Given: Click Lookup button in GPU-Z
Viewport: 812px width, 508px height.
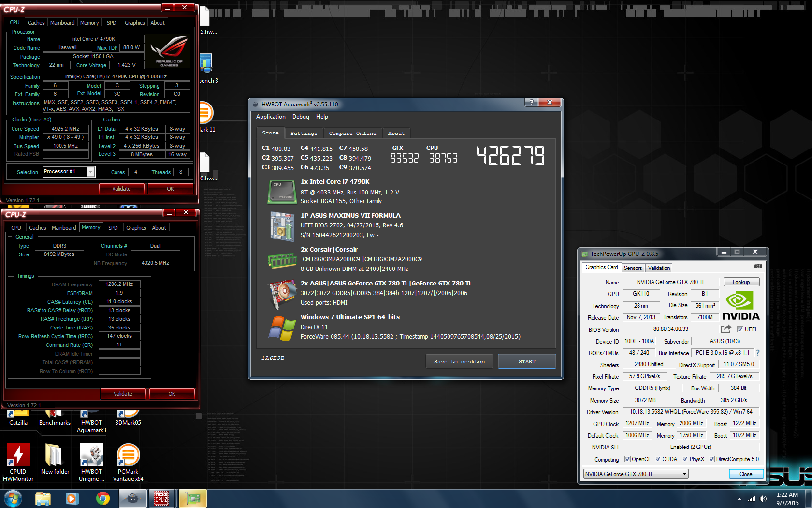Looking at the screenshot, I should (741, 282).
